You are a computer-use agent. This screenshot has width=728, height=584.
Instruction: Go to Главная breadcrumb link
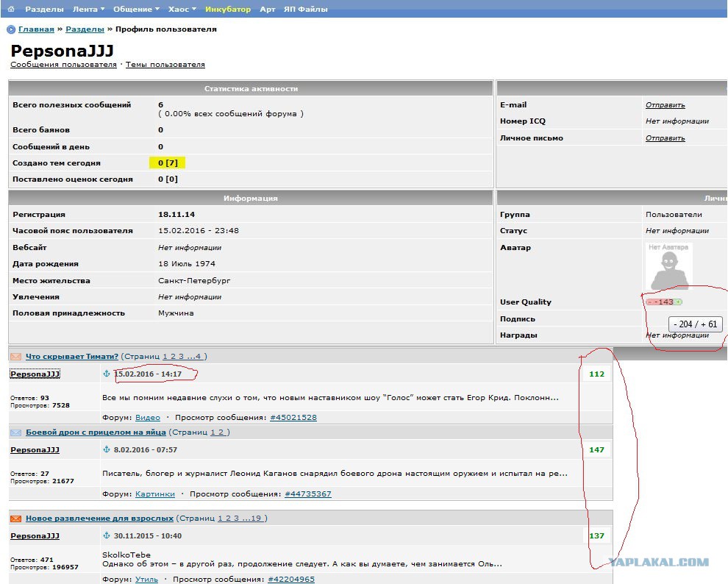click(x=36, y=29)
